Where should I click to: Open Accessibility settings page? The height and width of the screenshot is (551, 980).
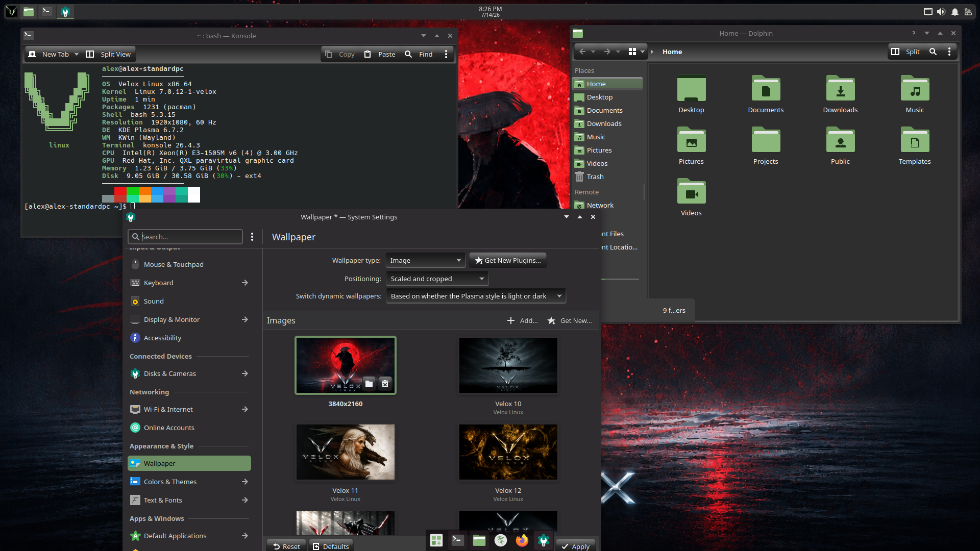tap(189, 338)
